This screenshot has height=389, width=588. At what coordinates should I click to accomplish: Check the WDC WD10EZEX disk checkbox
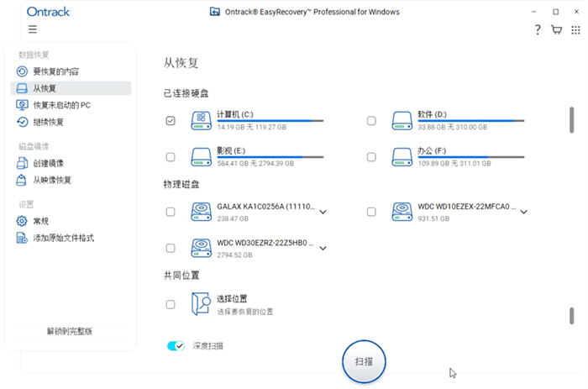coord(371,212)
